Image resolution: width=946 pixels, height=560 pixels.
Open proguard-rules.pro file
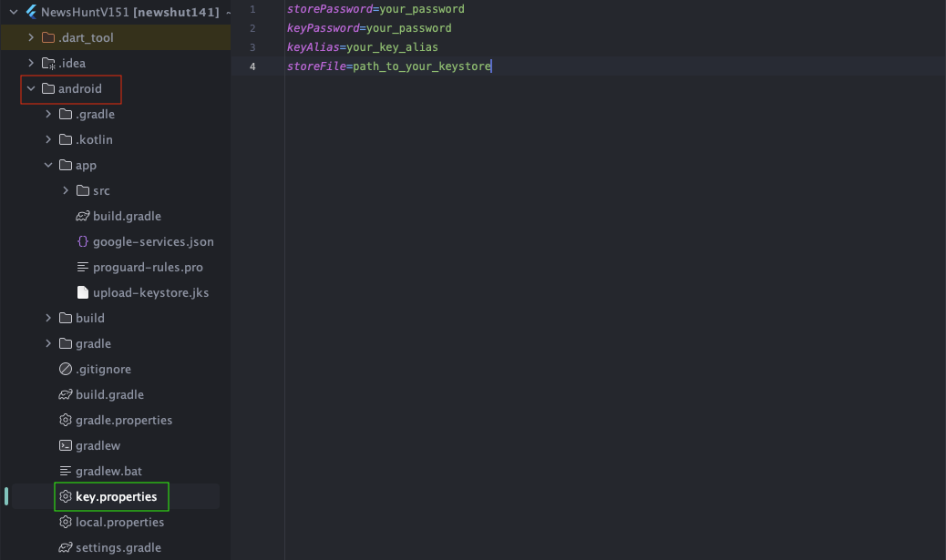pos(148,268)
